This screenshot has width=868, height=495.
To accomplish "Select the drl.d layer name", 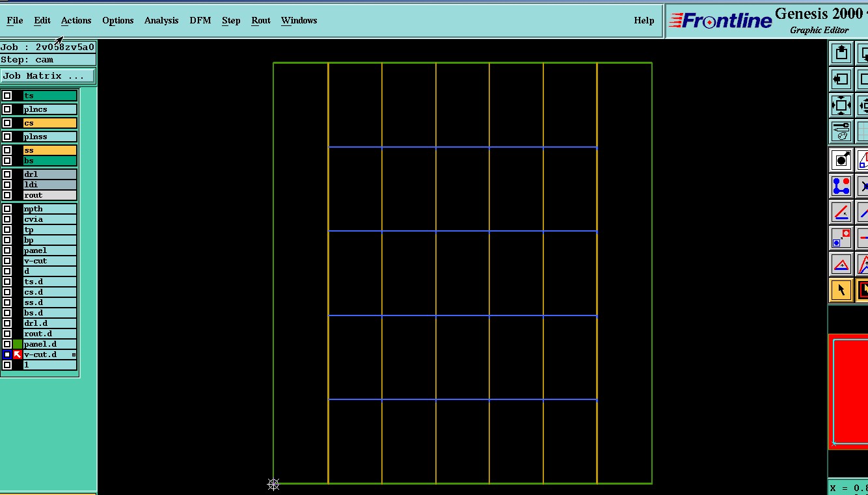I will (50, 323).
